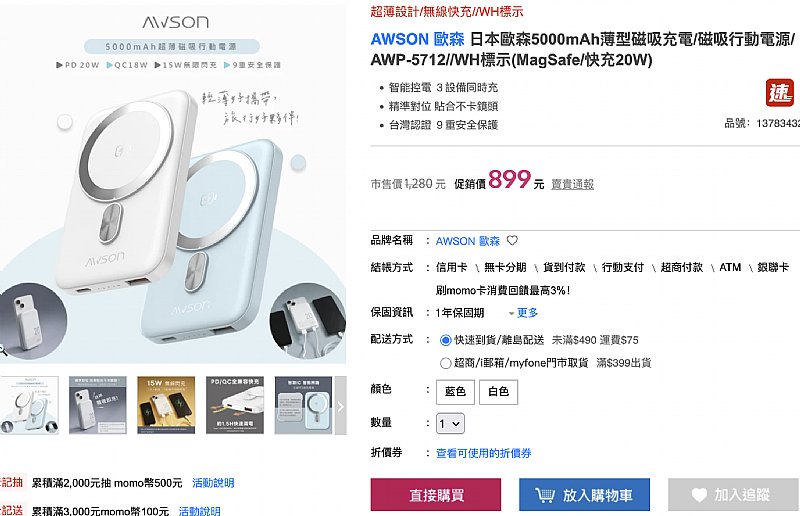Click the magnifier zoom icon on product image
This screenshot has width=800, height=516.
(x=2, y=351)
